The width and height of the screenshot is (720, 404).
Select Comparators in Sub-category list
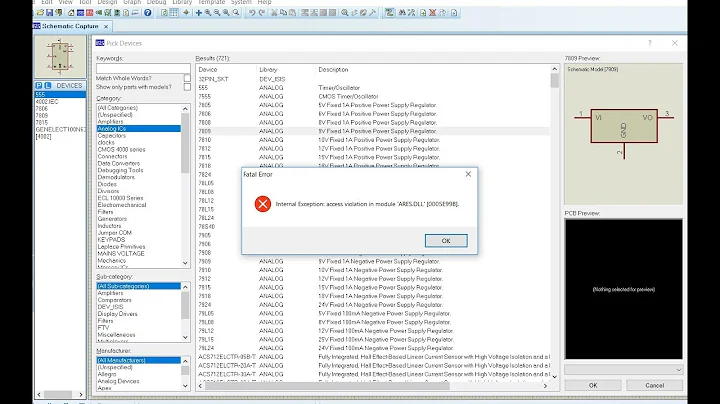(139, 300)
